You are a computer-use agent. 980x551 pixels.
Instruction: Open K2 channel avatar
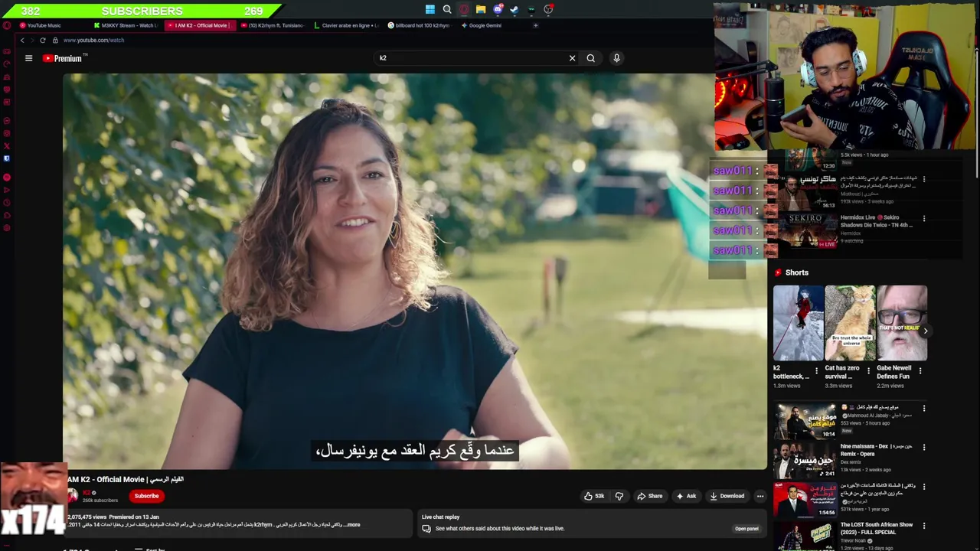tap(73, 496)
